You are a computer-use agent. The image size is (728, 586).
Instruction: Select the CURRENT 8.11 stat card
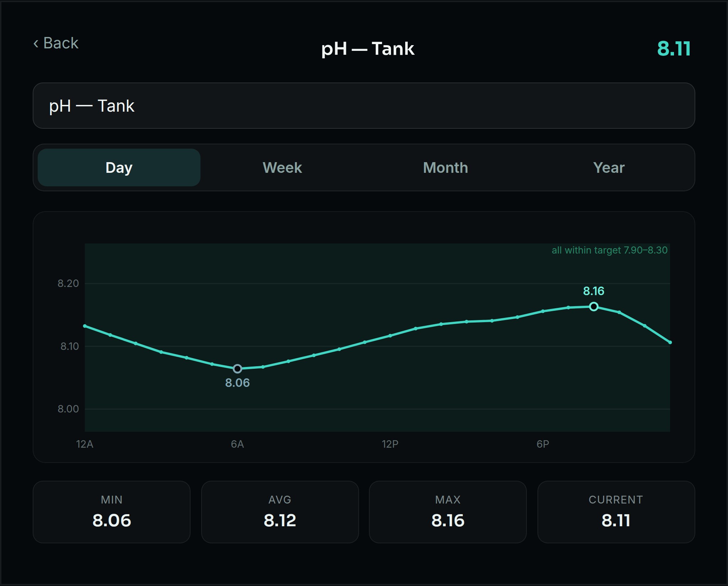[x=616, y=512]
